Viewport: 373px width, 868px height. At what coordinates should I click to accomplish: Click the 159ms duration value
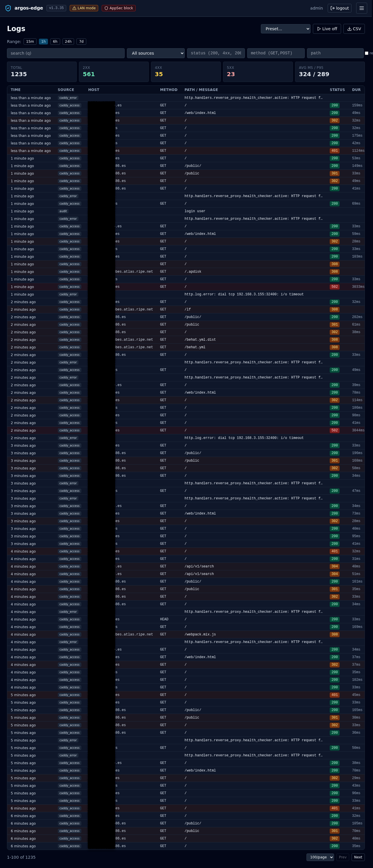(x=357, y=106)
